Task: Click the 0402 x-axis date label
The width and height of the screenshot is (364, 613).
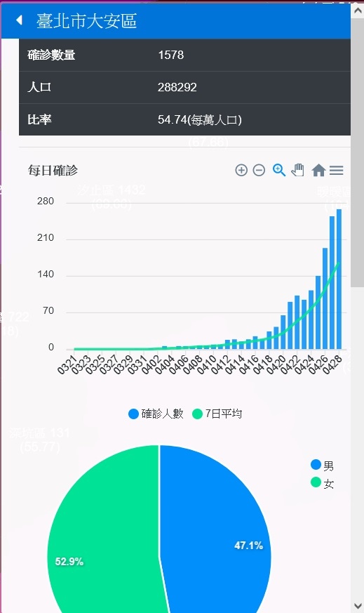Action: [151, 364]
